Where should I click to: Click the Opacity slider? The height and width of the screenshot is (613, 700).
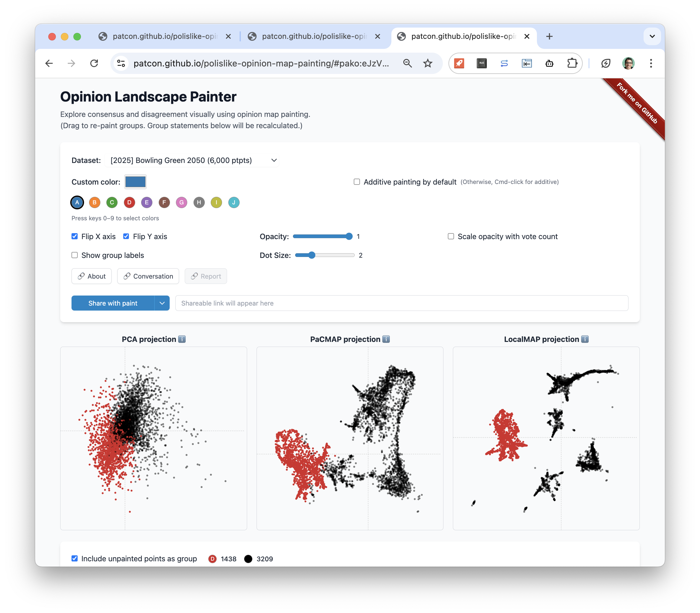(323, 236)
